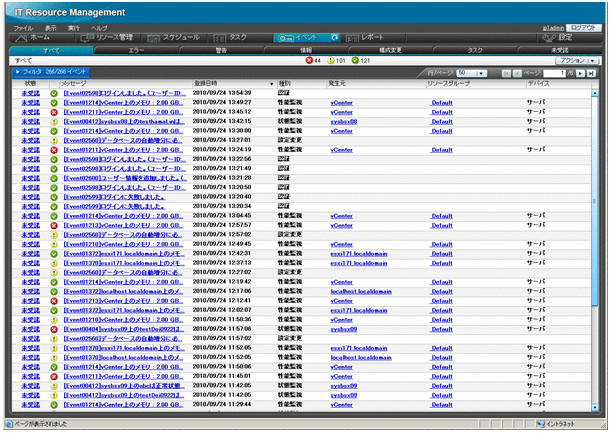
Task: Open the アクション dropdown menu
Action: coord(577,60)
